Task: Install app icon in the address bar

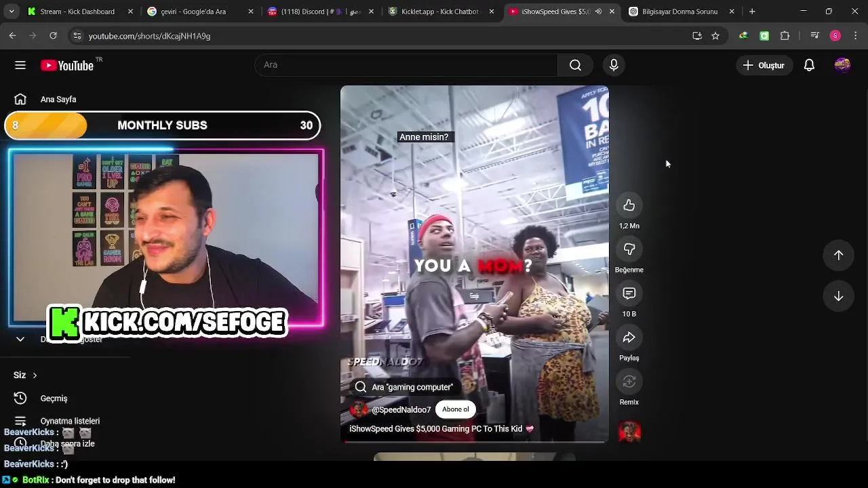Action: (697, 36)
